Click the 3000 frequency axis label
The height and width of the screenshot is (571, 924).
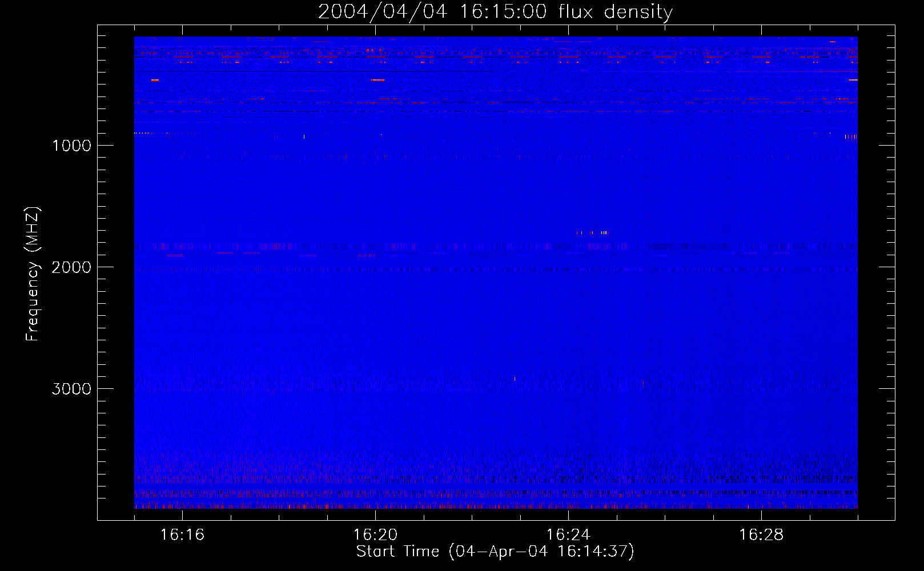[71, 389]
